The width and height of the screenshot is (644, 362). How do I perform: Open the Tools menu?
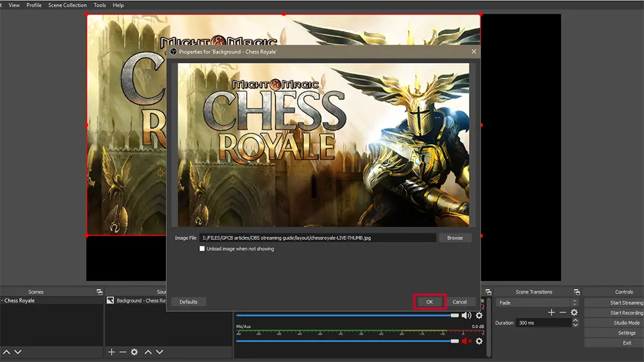[100, 5]
